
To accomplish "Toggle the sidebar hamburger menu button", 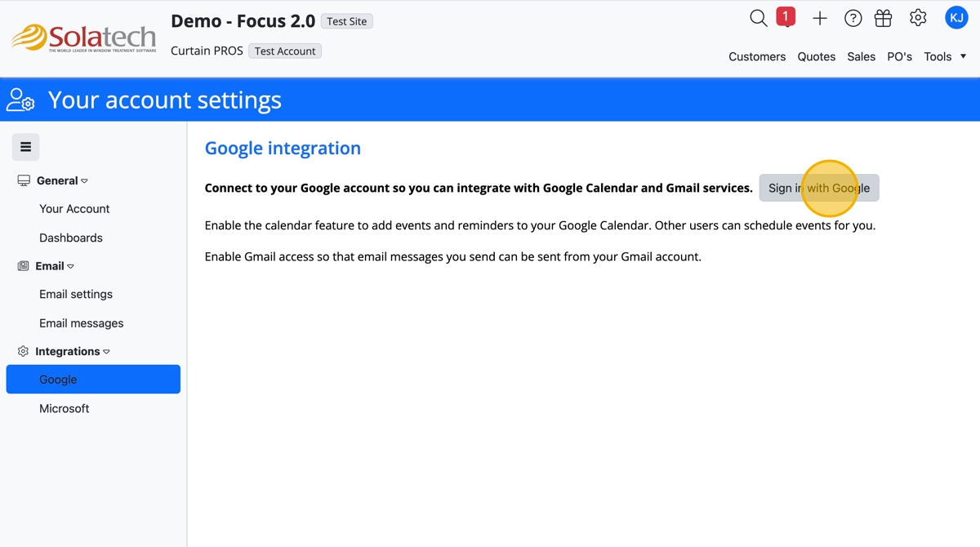I will (25, 147).
